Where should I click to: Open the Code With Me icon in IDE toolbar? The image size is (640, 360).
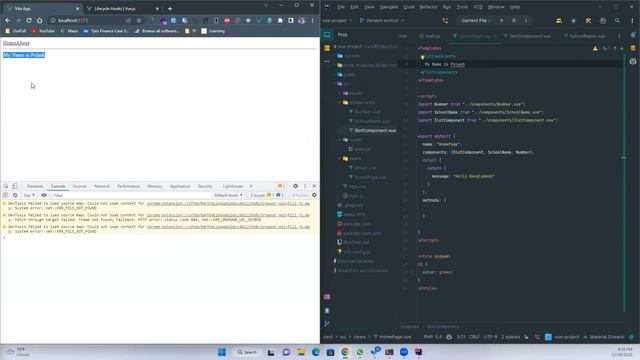pos(559,20)
